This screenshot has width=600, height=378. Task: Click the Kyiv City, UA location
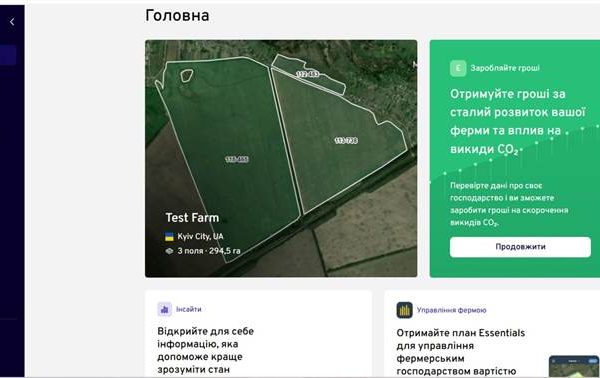[200, 236]
